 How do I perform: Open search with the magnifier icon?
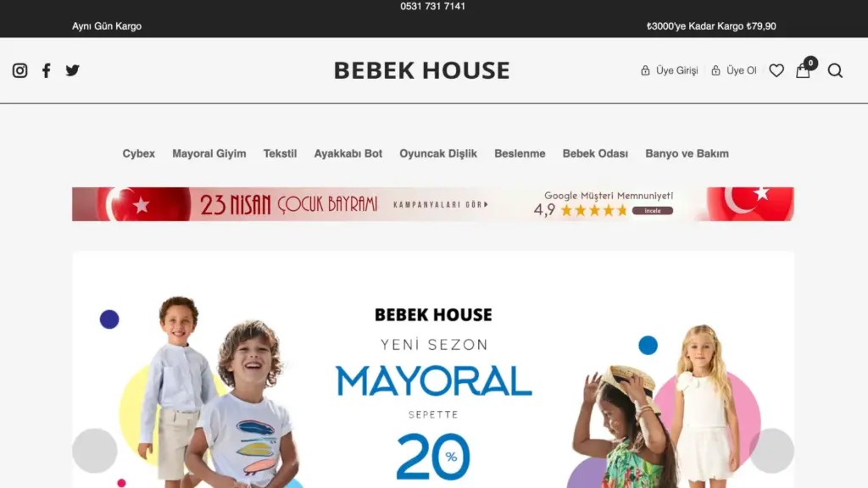(835, 70)
